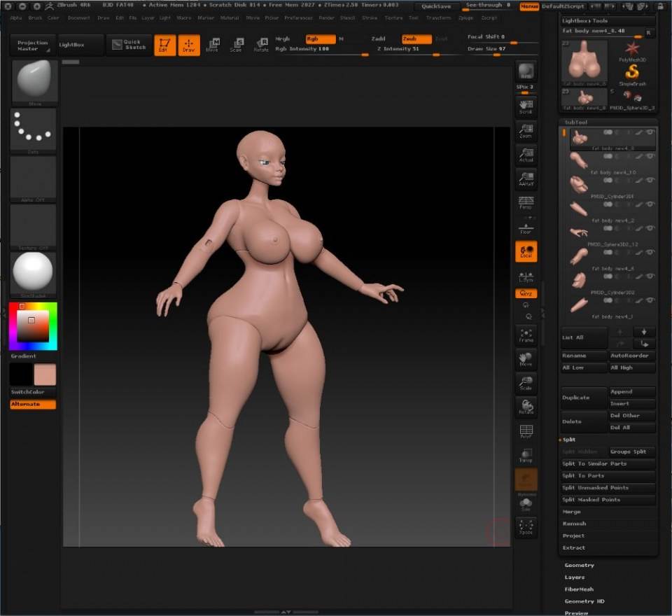The image size is (672, 616).
Task: Expand the FiberMesh section
Action: (579, 589)
